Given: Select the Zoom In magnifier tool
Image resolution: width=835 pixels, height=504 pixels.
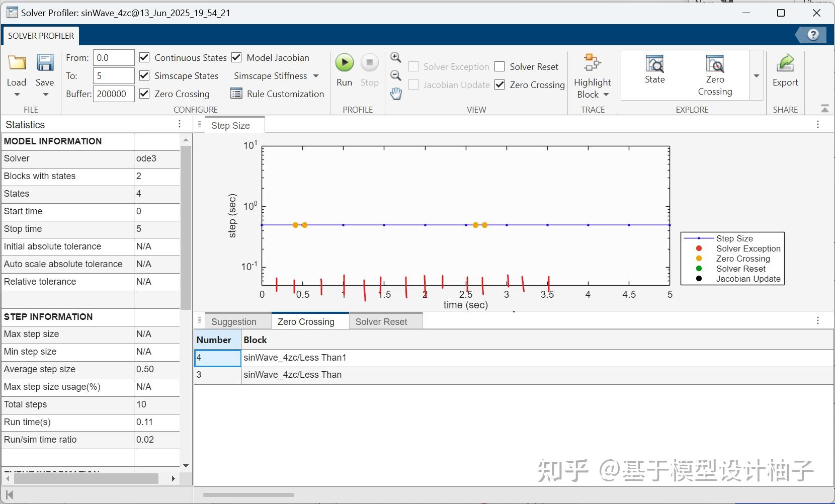Looking at the screenshot, I should click(x=396, y=57).
